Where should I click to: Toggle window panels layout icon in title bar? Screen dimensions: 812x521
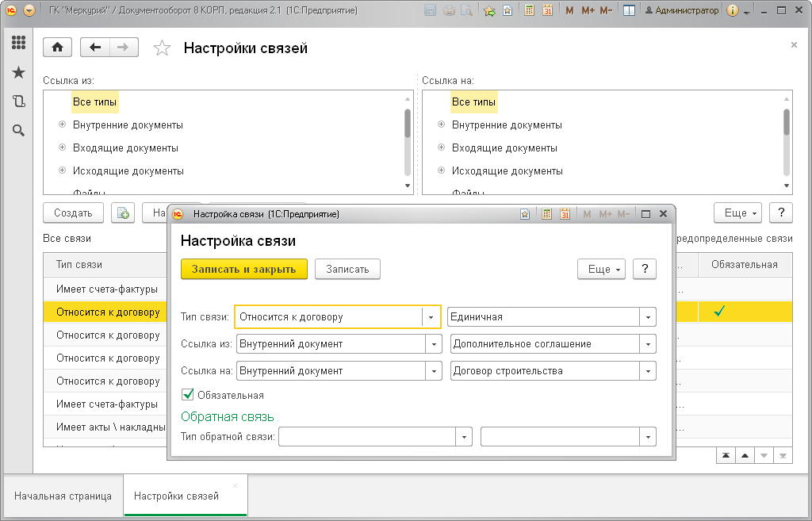pyautogui.click(x=629, y=10)
